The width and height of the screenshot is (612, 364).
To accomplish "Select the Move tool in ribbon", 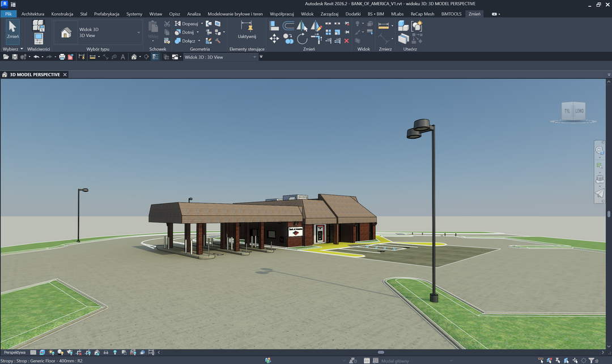I will [x=274, y=38].
